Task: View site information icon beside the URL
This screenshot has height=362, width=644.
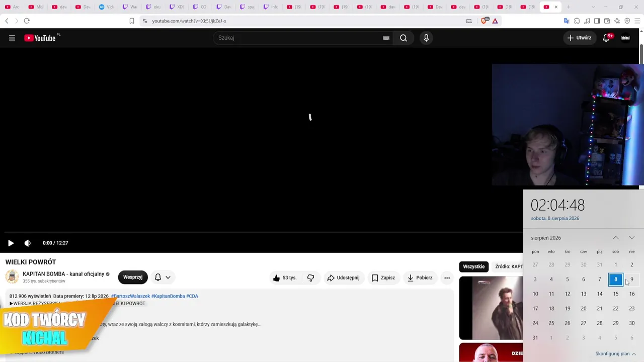Action: 145,21
